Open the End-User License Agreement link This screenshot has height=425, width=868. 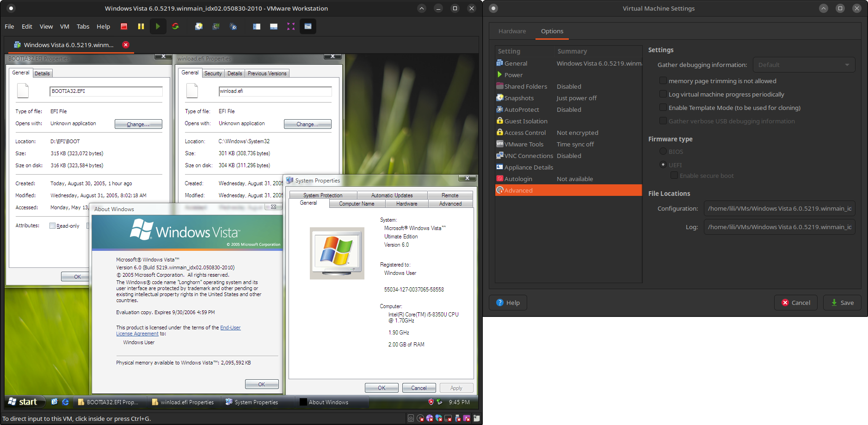(230, 328)
